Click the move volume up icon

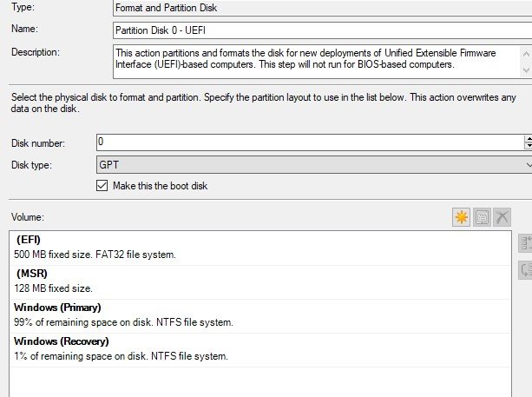point(525,243)
